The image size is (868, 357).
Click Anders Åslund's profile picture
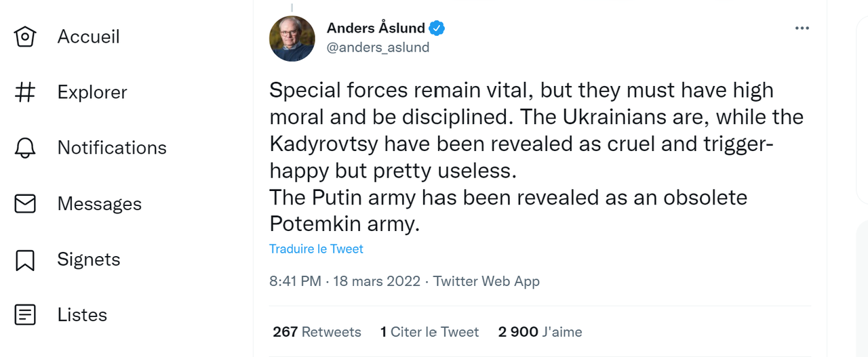click(292, 39)
